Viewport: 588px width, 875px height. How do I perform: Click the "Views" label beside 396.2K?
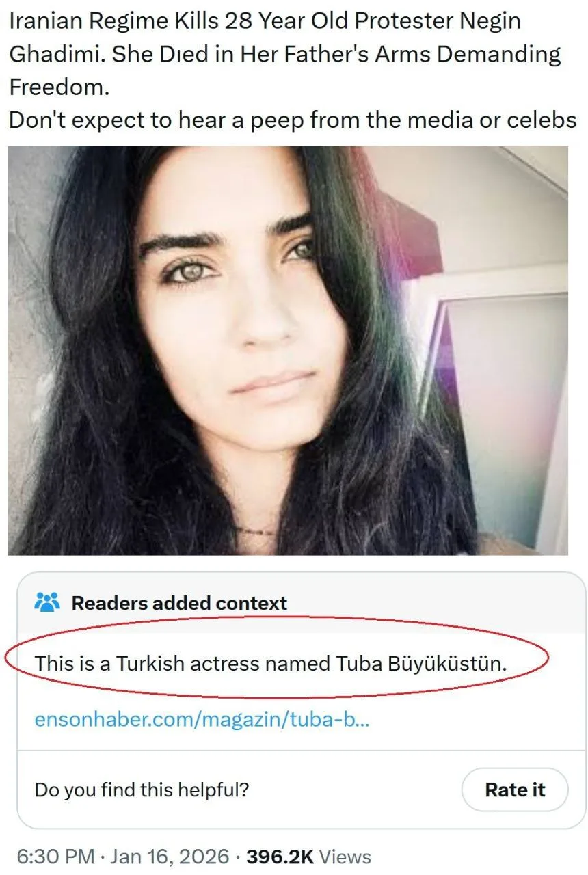click(x=345, y=857)
